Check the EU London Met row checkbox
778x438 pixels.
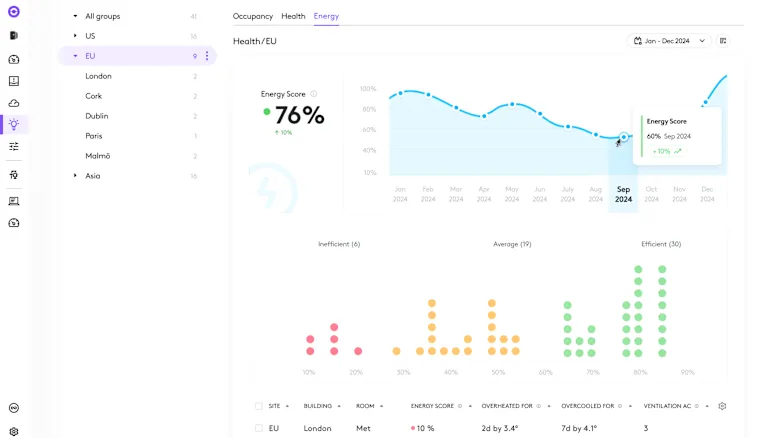click(258, 428)
